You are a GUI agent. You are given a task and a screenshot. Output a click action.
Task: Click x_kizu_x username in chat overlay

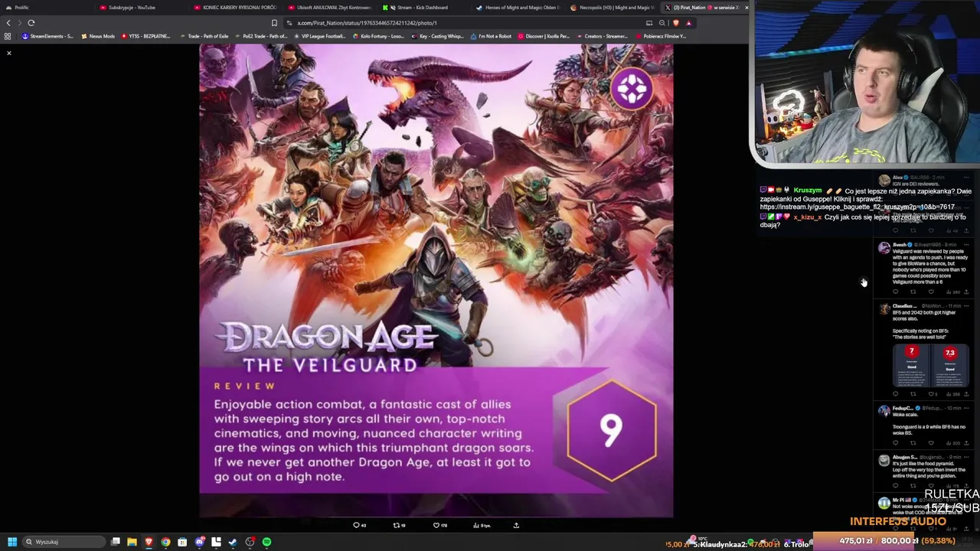point(807,217)
